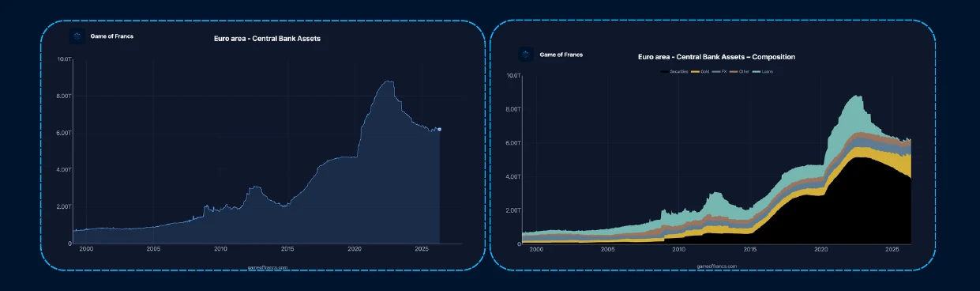Click the 4.00T axis label in the left chart
This screenshot has height=291, width=980.
coord(64,170)
